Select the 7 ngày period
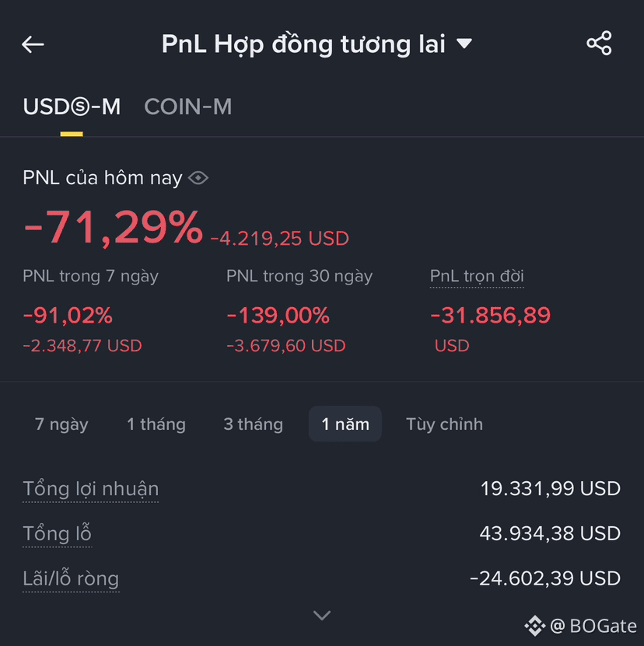 pyautogui.click(x=61, y=424)
